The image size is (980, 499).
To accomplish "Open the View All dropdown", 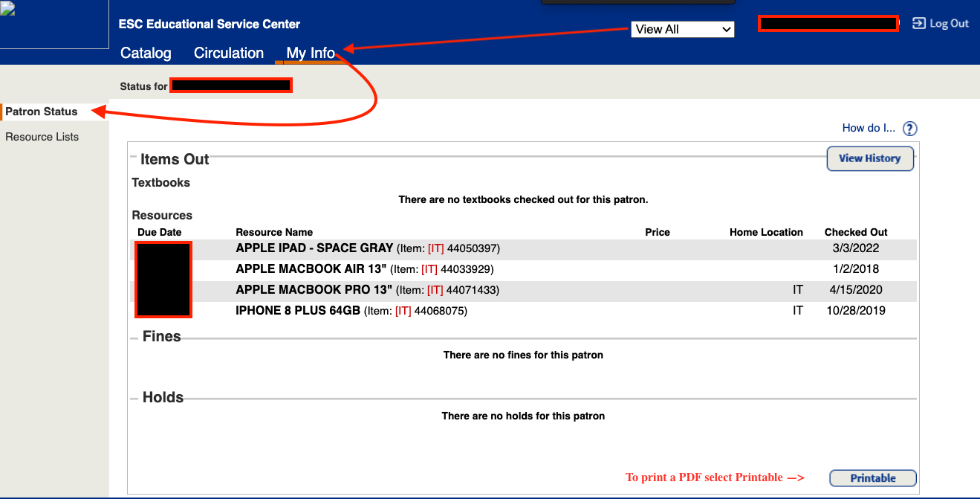I will coord(682,29).
